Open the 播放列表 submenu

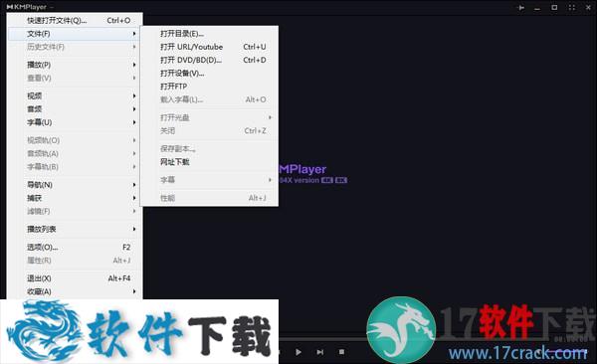[75, 229]
